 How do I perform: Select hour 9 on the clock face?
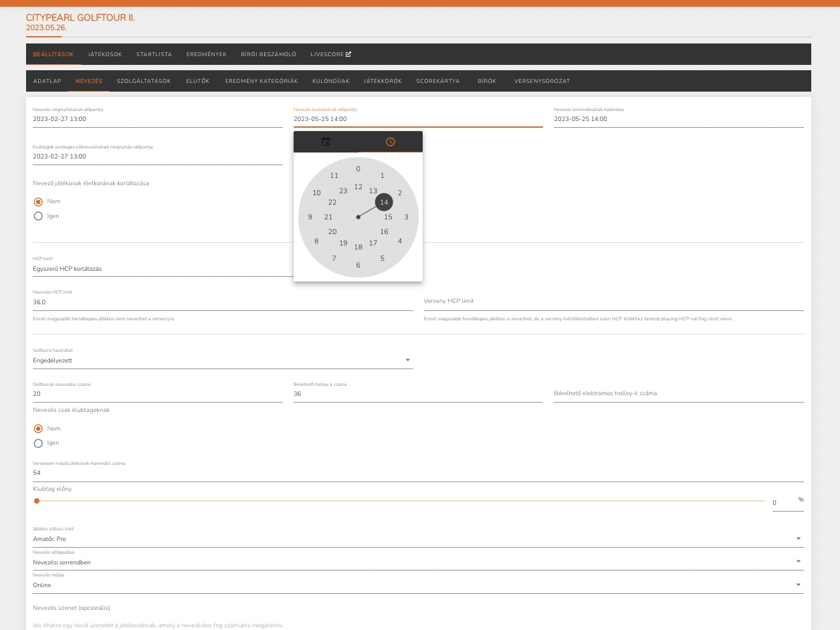pos(310,217)
